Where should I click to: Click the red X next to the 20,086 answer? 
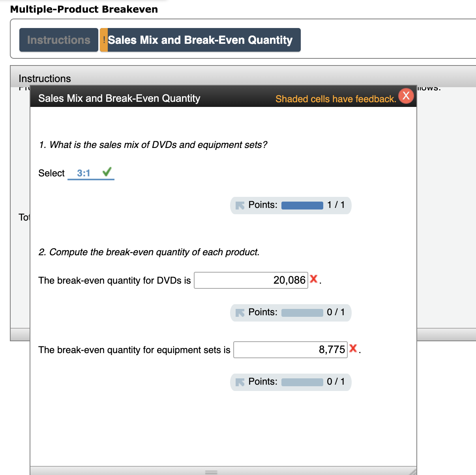[313, 279]
